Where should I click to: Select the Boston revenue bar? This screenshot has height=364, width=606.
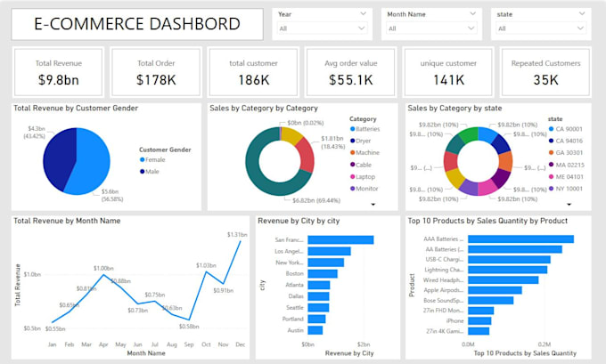[x=323, y=274]
